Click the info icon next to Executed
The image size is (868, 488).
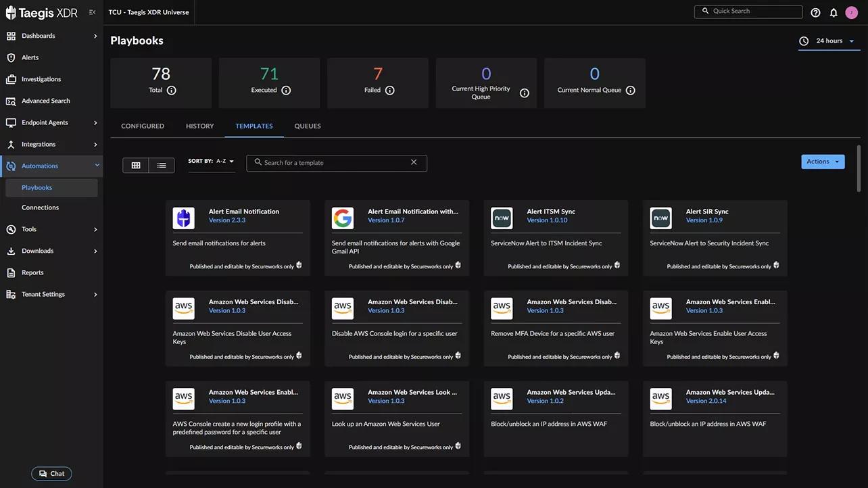286,91
